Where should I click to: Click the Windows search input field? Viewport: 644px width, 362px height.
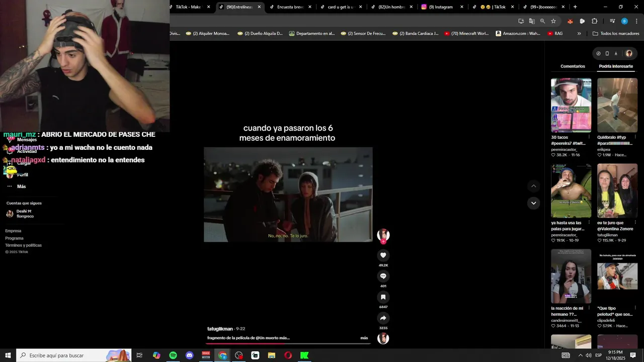73,355
